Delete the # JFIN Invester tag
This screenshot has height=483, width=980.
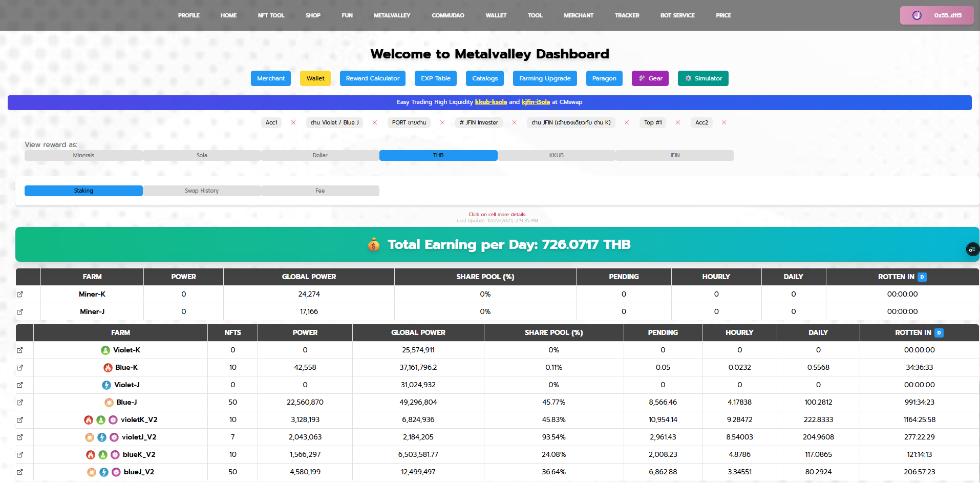(514, 122)
